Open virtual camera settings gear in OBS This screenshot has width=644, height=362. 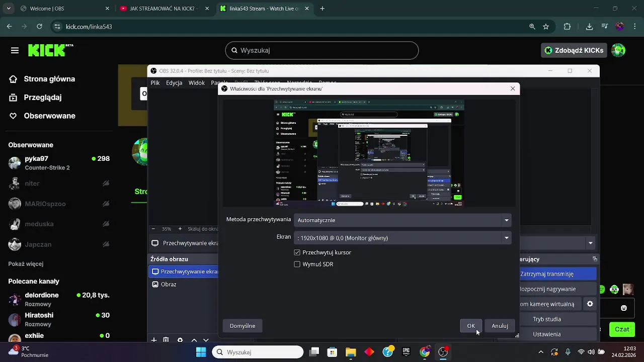[x=590, y=304]
